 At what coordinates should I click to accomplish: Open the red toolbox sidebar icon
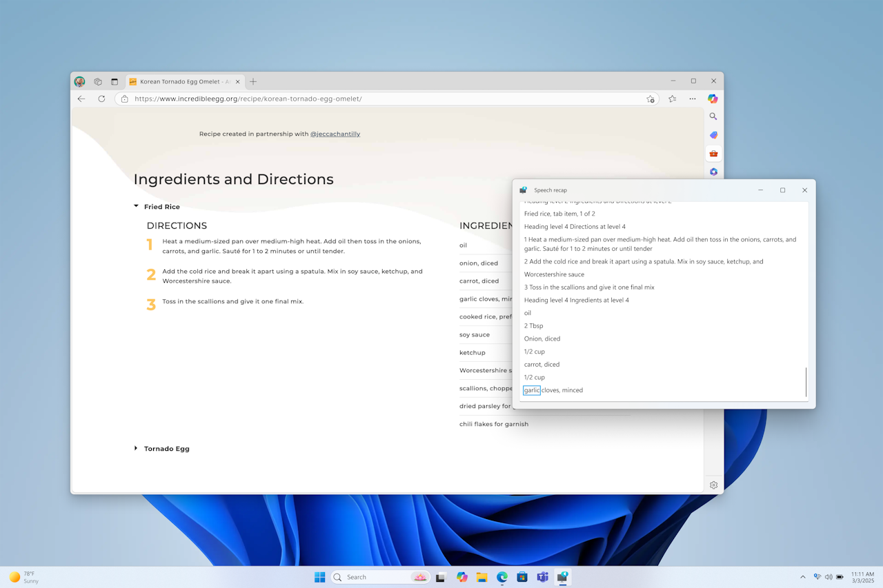pos(713,153)
